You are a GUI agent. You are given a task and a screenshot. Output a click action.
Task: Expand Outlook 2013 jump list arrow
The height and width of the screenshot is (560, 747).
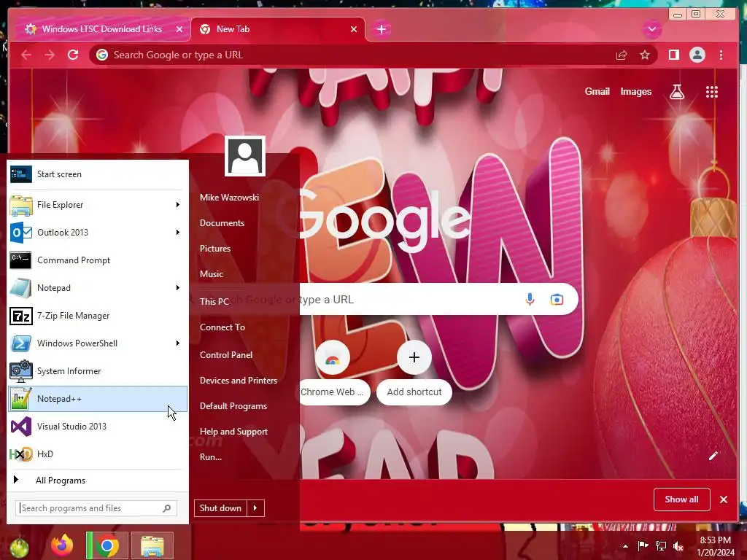[x=178, y=233]
